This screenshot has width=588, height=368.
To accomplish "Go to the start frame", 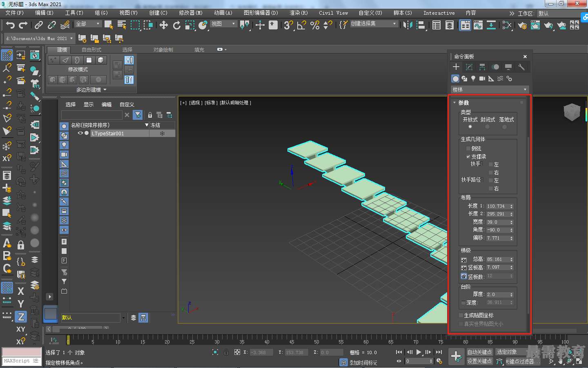I will pyautogui.click(x=399, y=352).
